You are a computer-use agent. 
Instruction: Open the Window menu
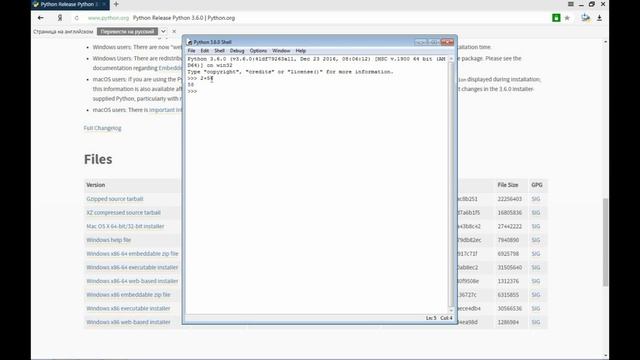[x=281, y=51]
